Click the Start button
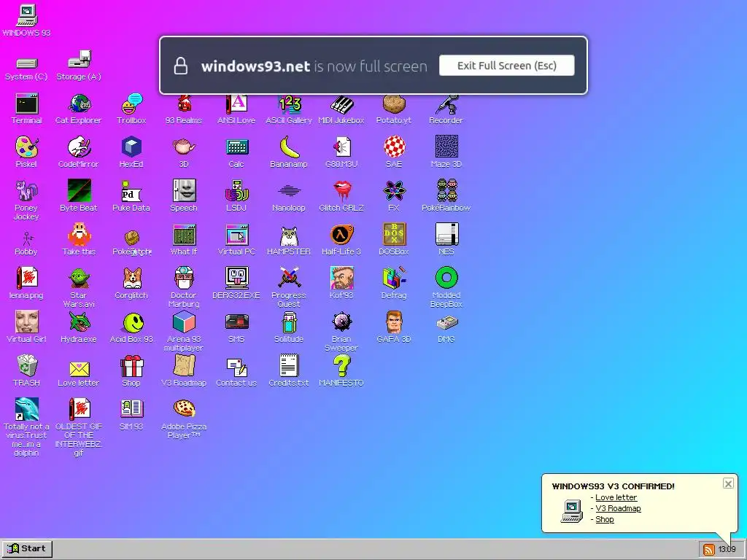This screenshot has width=747, height=560. coord(27,548)
